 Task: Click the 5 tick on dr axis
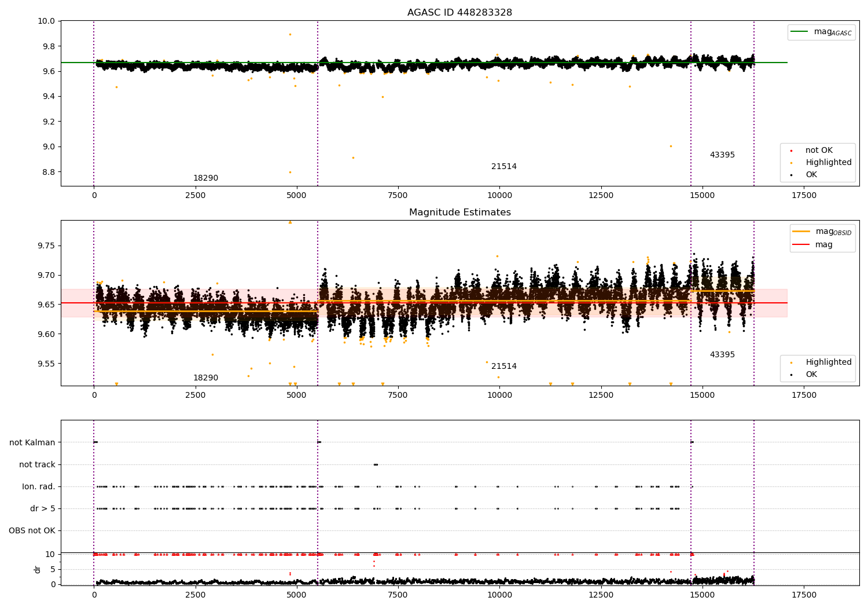click(53, 569)
